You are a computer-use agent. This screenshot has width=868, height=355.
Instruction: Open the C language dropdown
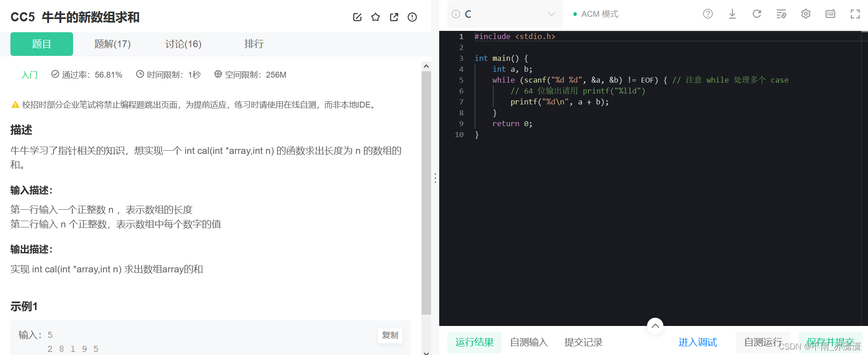click(505, 14)
